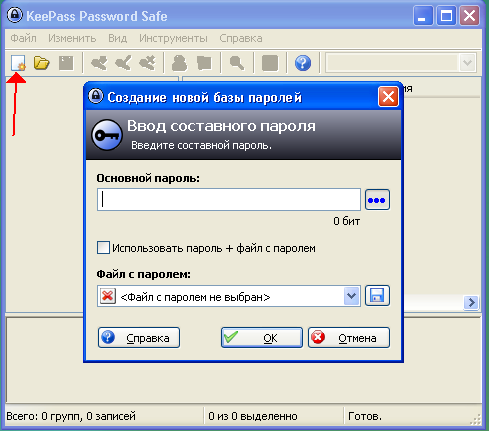Open the Справка menu

pos(241,38)
